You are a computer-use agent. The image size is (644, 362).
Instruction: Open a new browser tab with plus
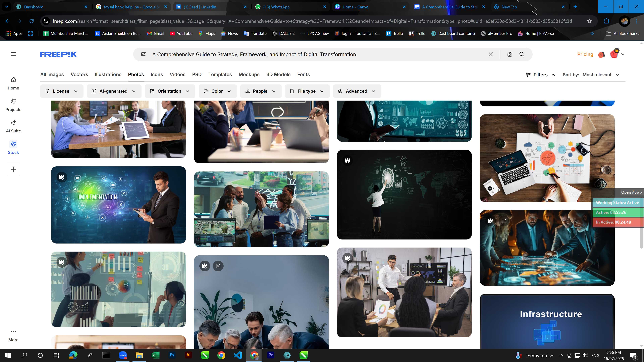[x=575, y=7]
